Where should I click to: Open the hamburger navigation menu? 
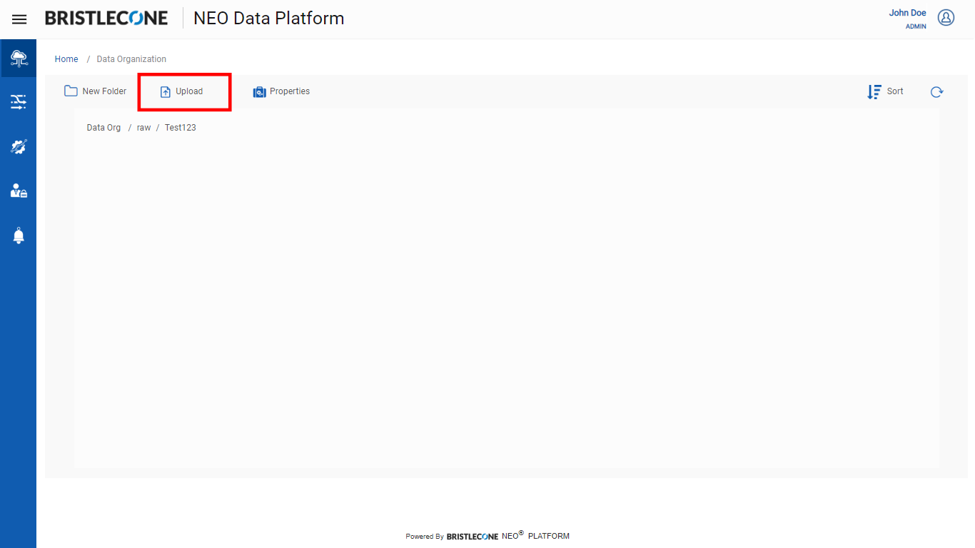pos(19,19)
